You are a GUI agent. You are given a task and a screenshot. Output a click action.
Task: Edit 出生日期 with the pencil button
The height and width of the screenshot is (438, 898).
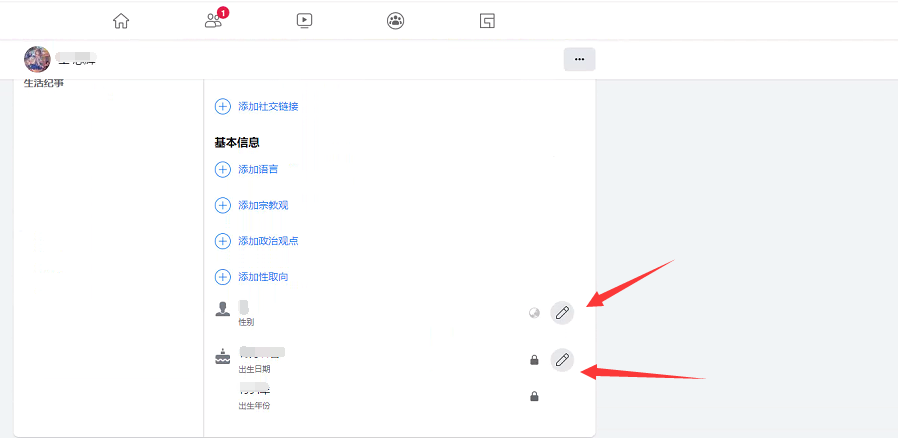click(562, 360)
